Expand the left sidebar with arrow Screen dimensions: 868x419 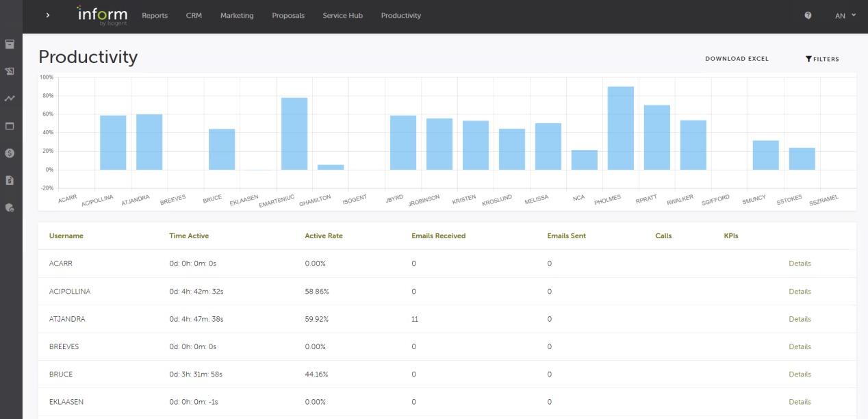47,15
